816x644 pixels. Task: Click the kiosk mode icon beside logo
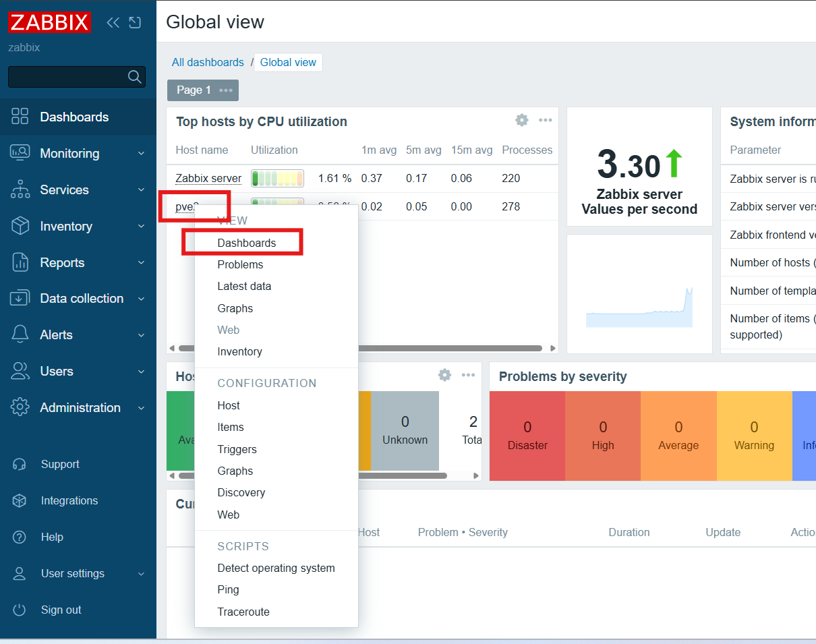pos(135,22)
